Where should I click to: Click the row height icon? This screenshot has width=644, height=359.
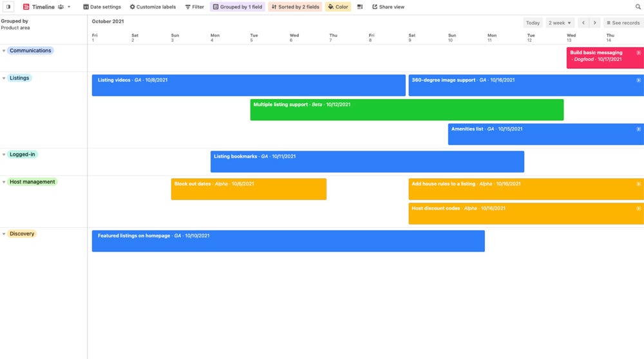tap(360, 7)
